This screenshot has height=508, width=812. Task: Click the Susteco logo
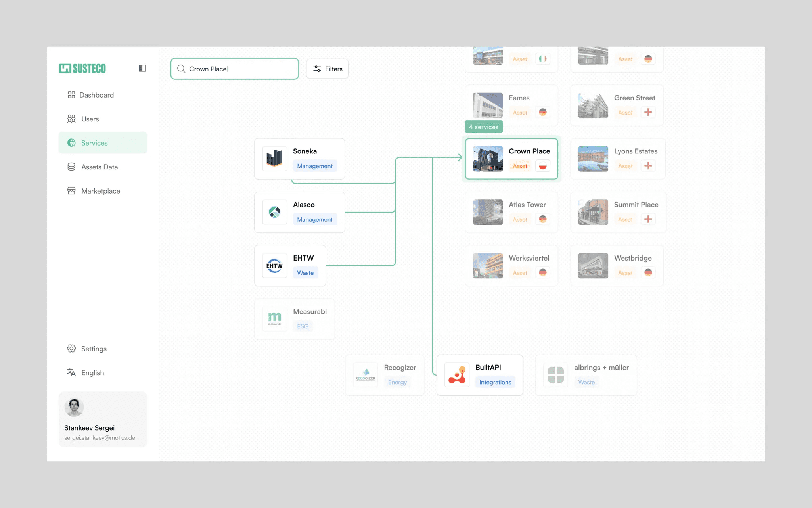pos(82,69)
